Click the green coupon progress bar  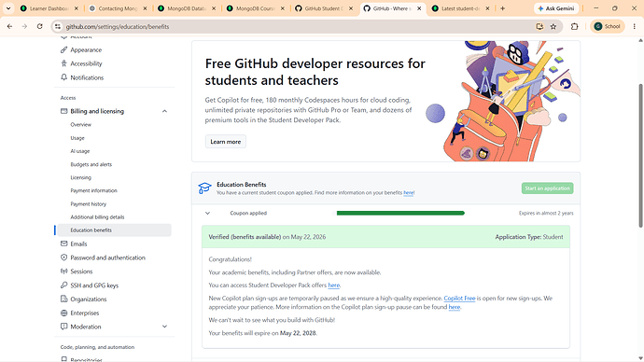(x=400, y=213)
